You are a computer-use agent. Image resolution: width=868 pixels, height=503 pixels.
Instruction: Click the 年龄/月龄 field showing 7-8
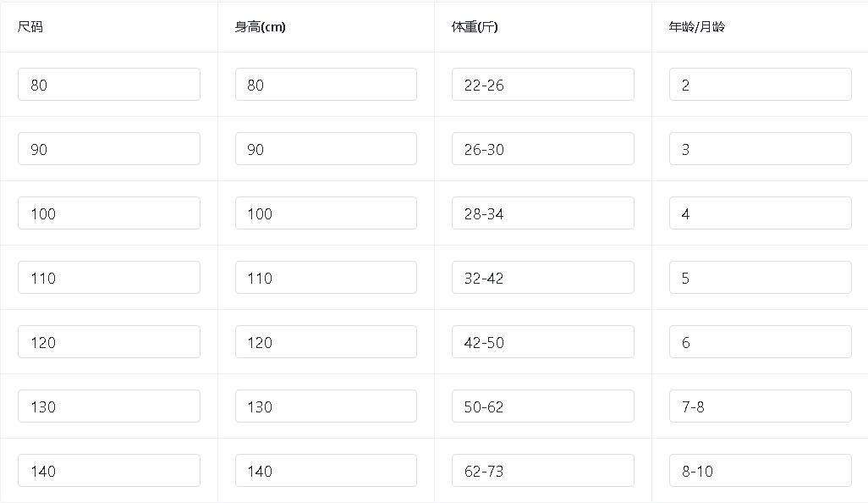[x=760, y=406]
